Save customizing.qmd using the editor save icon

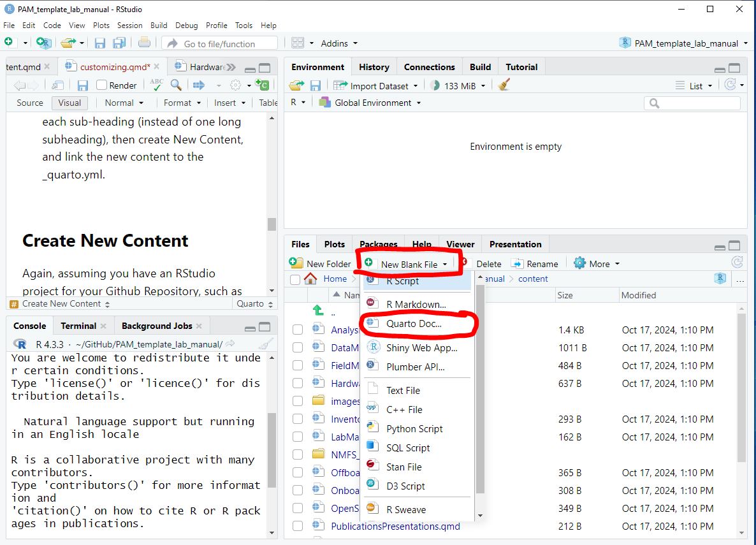point(84,85)
